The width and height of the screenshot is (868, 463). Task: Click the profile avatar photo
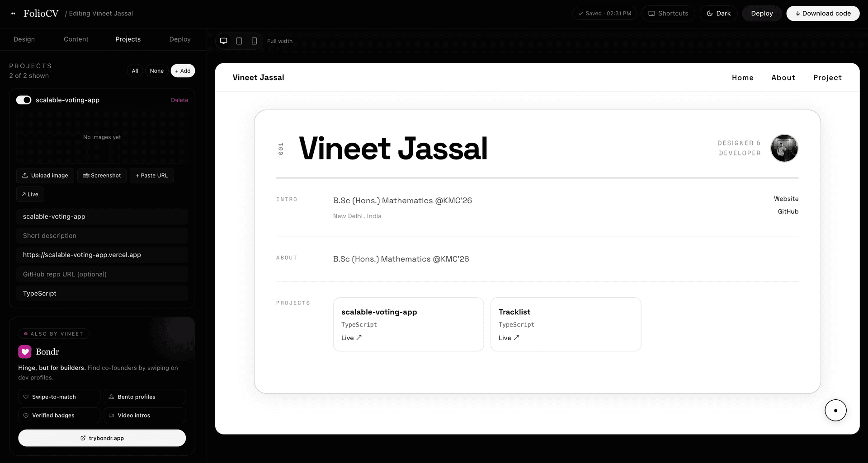click(784, 148)
